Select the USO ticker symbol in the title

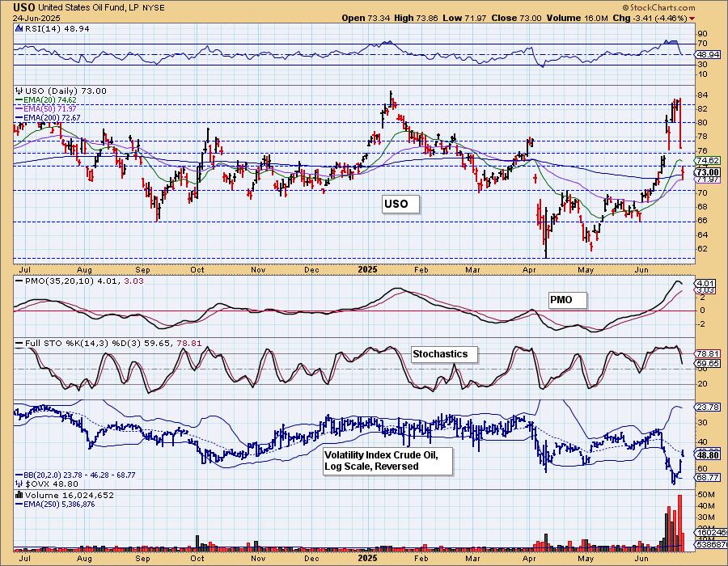click(x=23, y=7)
